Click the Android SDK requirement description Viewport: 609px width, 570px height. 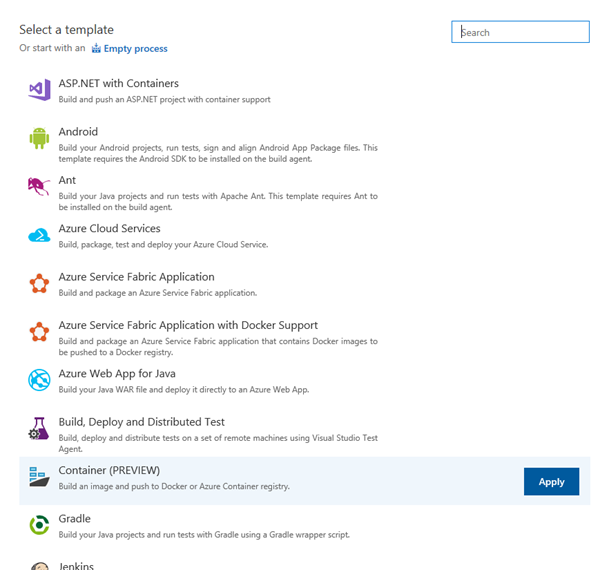(x=218, y=153)
